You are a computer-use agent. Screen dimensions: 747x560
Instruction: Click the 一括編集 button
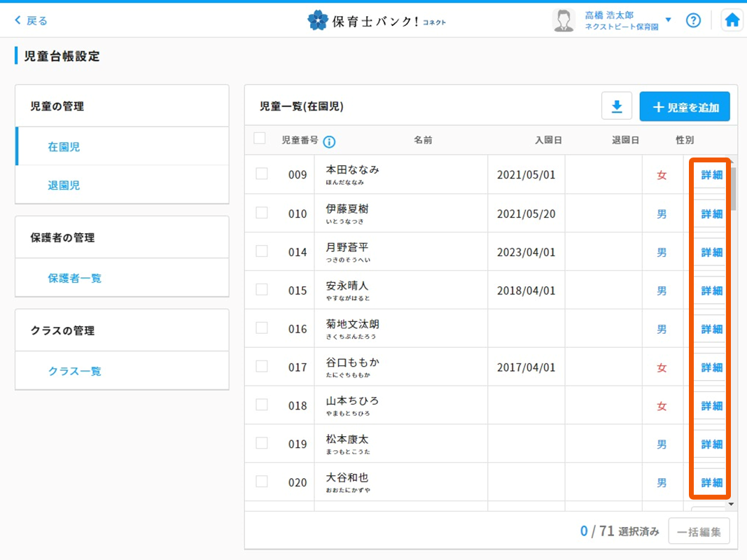[x=699, y=531]
